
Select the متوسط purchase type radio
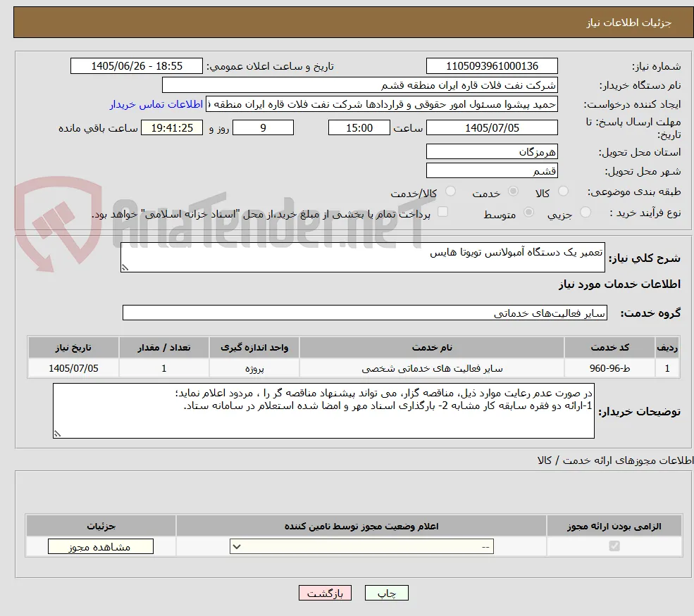(528, 213)
